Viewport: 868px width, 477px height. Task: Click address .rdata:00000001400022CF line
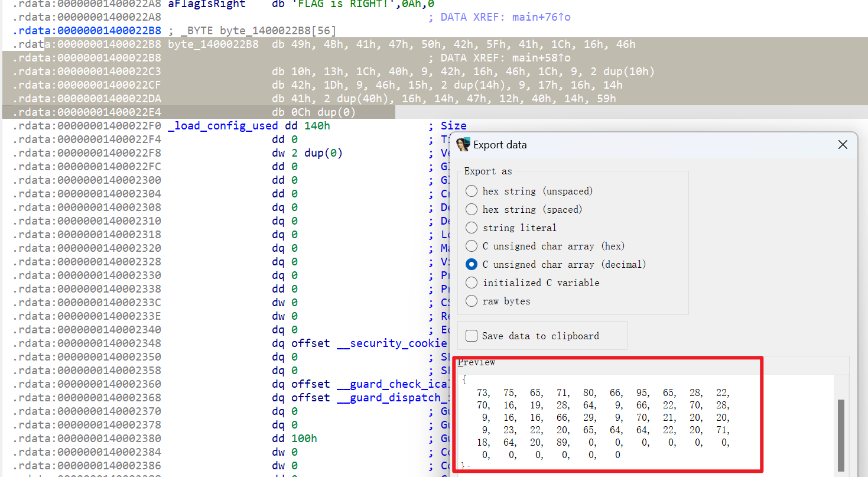click(86, 85)
